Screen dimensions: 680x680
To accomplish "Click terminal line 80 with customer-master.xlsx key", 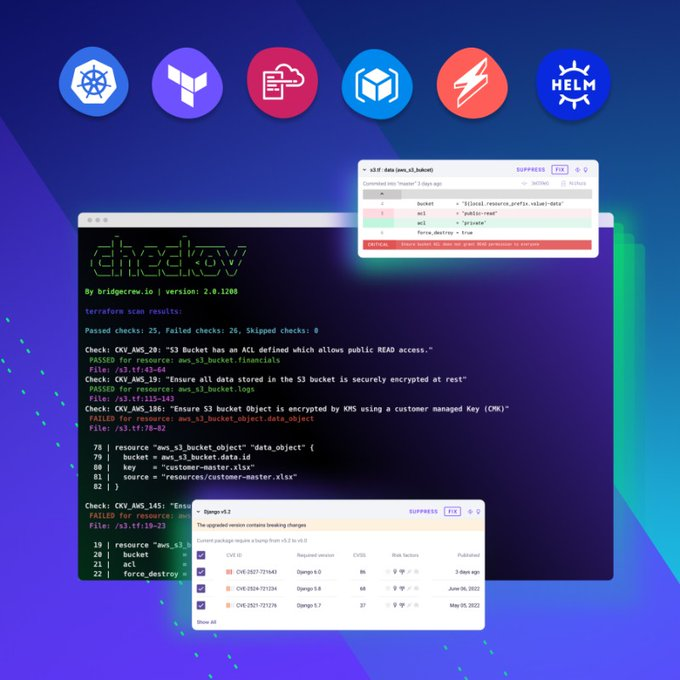I will click(174, 467).
